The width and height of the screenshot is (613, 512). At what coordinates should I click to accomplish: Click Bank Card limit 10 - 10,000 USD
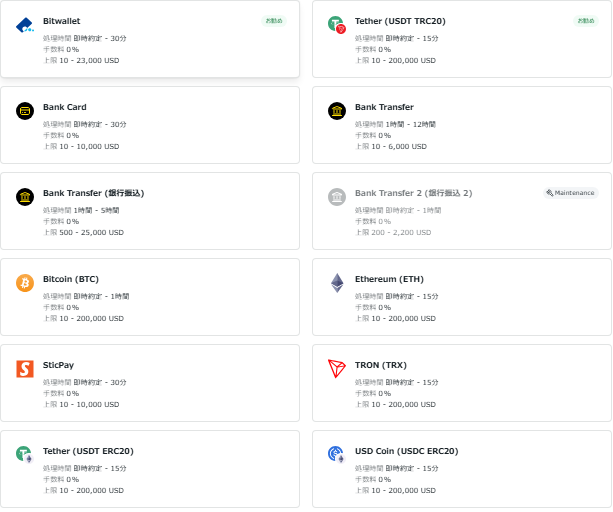(81, 147)
